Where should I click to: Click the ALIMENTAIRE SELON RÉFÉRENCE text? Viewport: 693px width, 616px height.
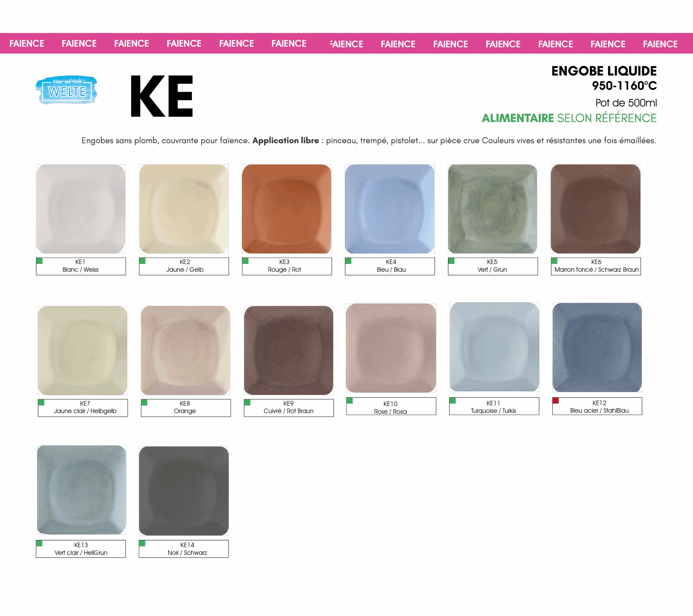click(569, 118)
